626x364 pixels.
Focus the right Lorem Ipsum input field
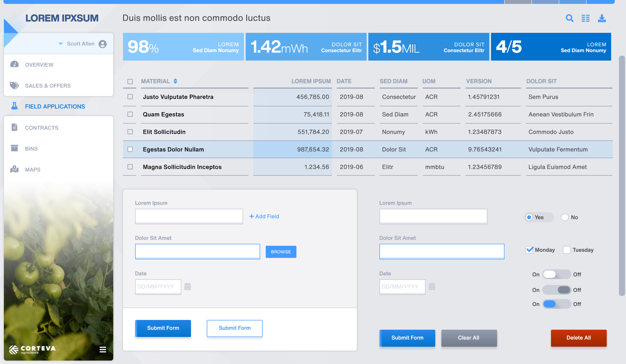[433, 216]
